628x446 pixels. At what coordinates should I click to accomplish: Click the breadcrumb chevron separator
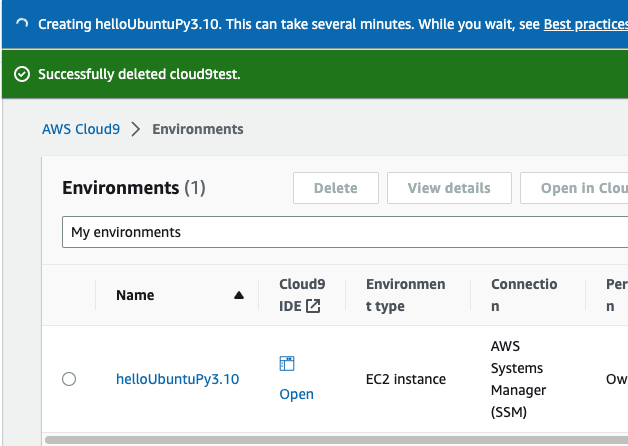pyautogui.click(x=136, y=129)
